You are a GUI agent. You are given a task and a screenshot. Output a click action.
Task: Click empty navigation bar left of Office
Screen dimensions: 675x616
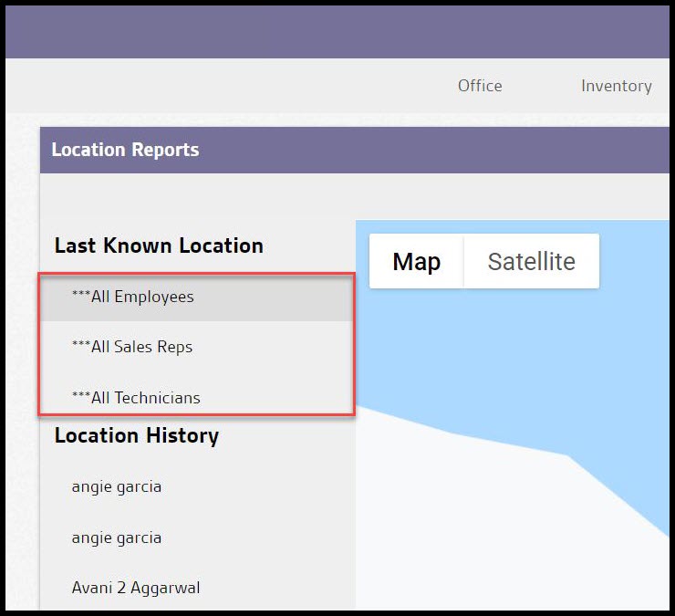pyautogui.click(x=228, y=86)
